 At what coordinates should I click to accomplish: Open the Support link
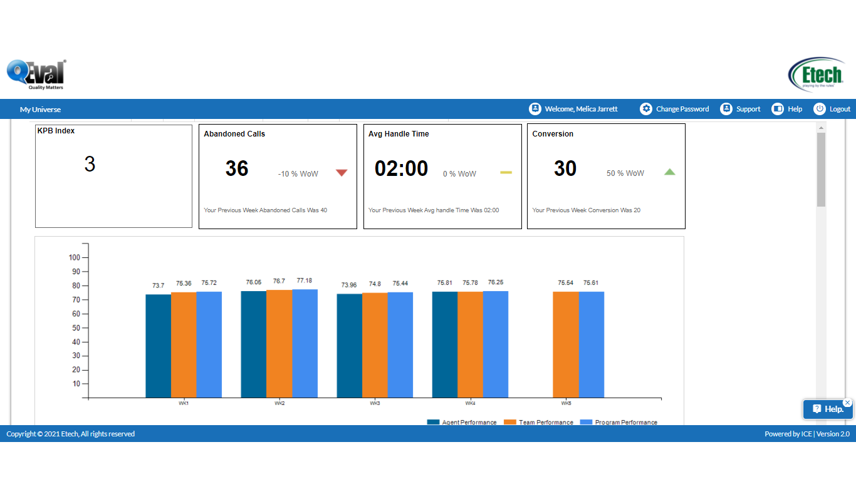(x=748, y=109)
